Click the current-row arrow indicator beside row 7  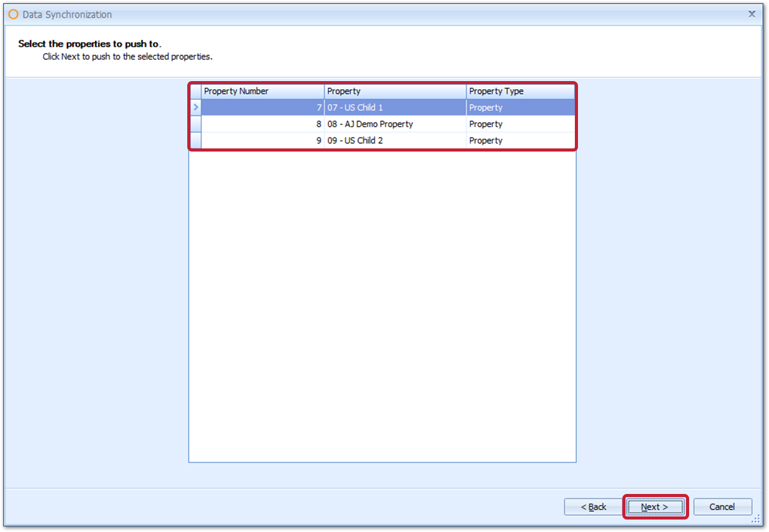coord(195,107)
